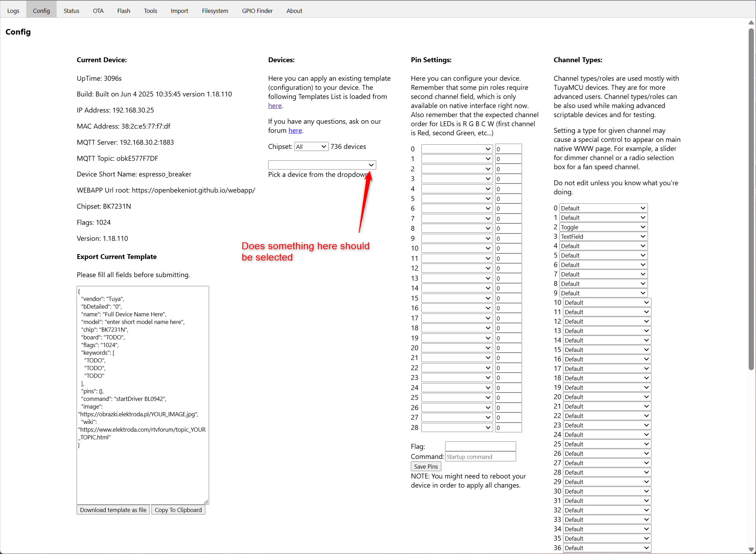Image resolution: width=756 pixels, height=554 pixels.
Task: Click pin 7 channel number field
Action: (508, 218)
